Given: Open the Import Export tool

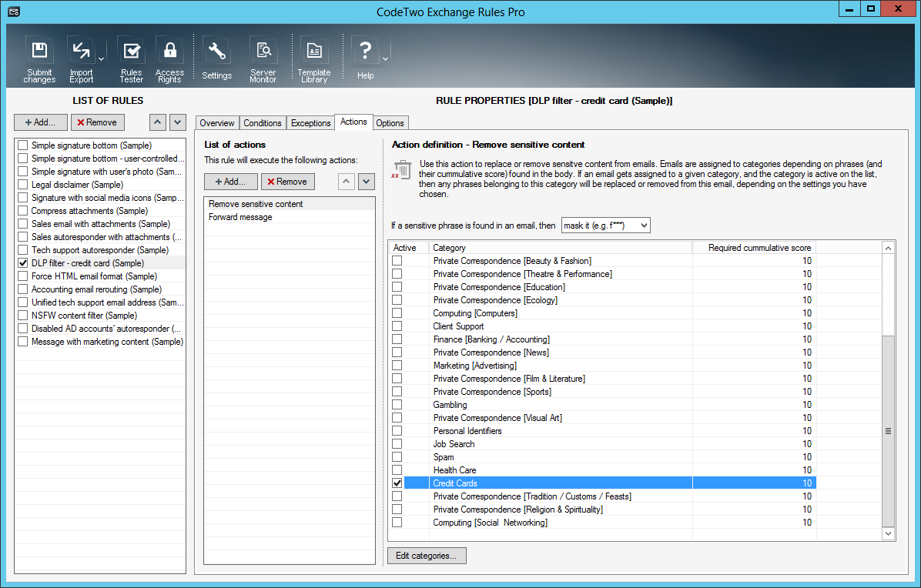Looking at the screenshot, I should click(81, 59).
